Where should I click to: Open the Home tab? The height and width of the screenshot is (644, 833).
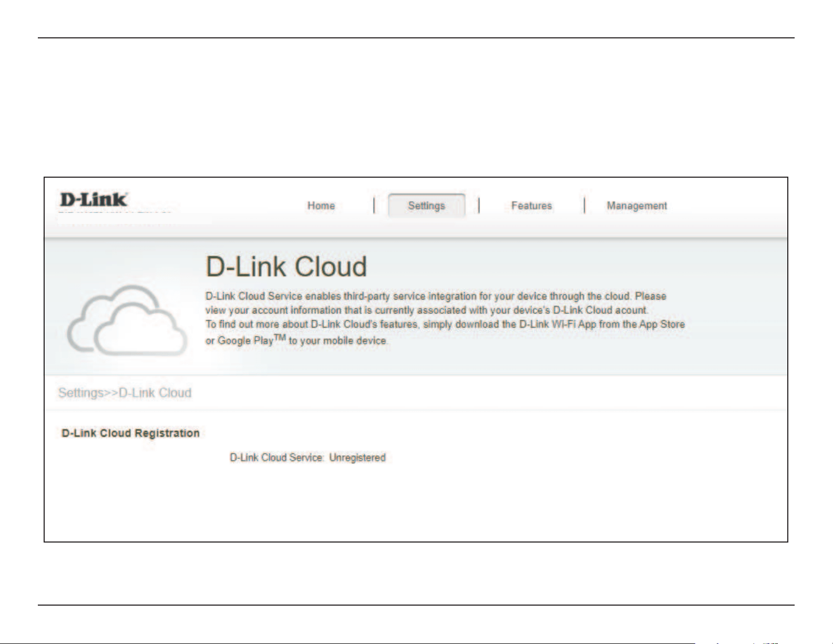tap(321, 206)
